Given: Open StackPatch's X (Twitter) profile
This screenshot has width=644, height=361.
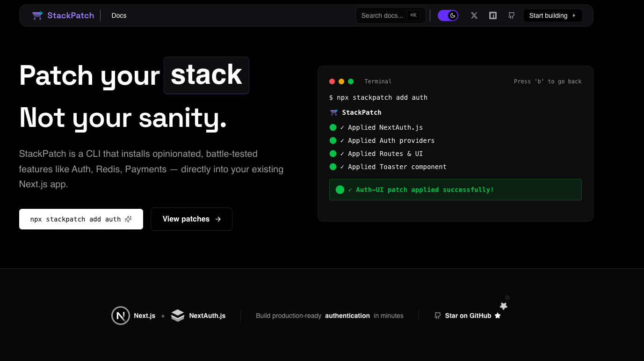Looking at the screenshot, I should pyautogui.click(x=474, y=15).
